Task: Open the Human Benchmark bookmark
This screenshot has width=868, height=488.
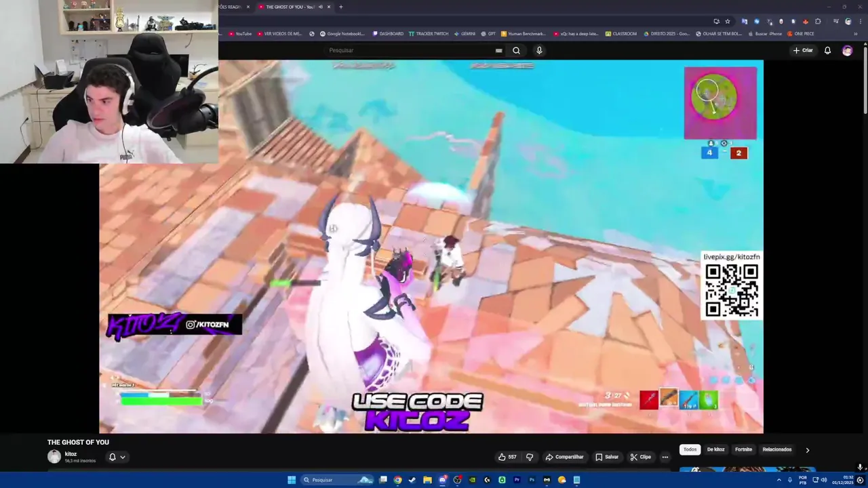Action: click(524, 33)
